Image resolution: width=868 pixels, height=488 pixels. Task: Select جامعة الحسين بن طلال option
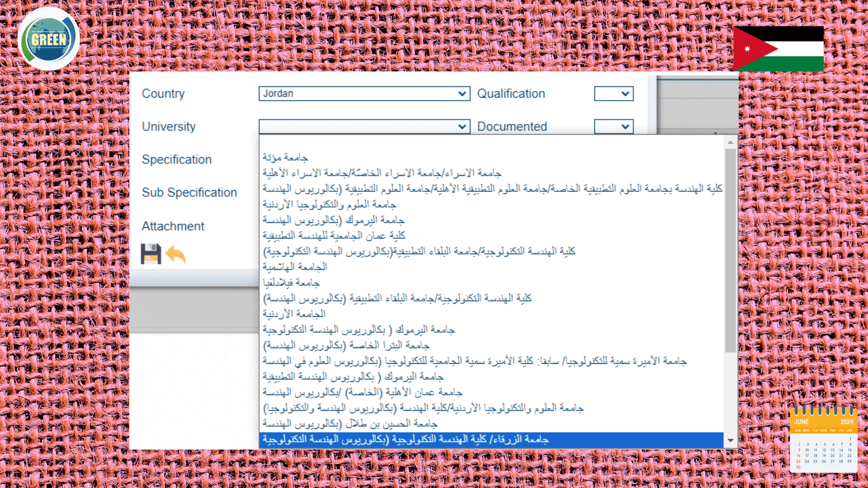point(350,423)
